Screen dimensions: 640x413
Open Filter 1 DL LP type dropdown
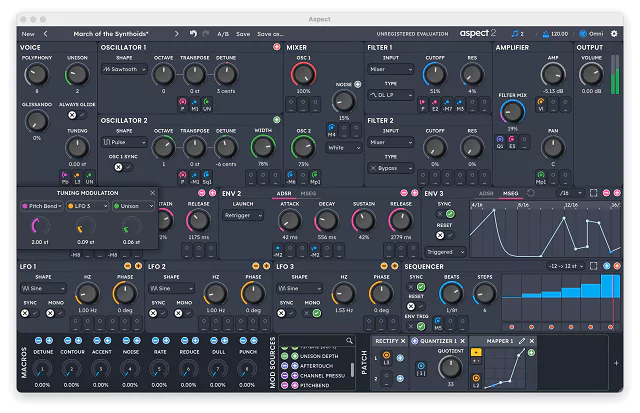pyautogui.click(x=391, y=95)
